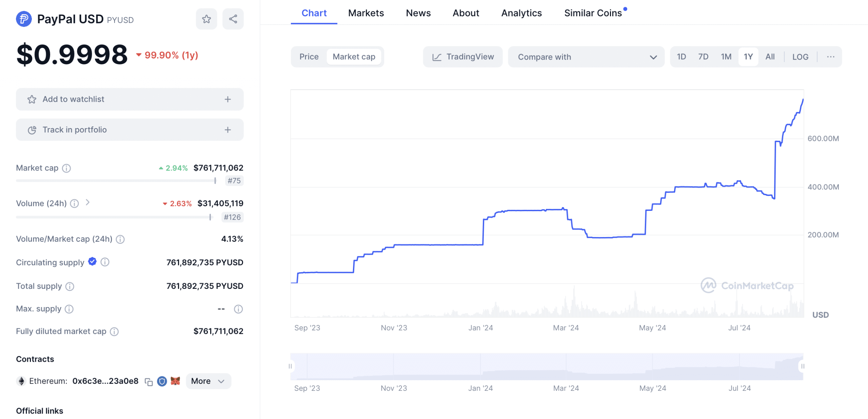
Task: Open the News tab
Action: point(418,13)
